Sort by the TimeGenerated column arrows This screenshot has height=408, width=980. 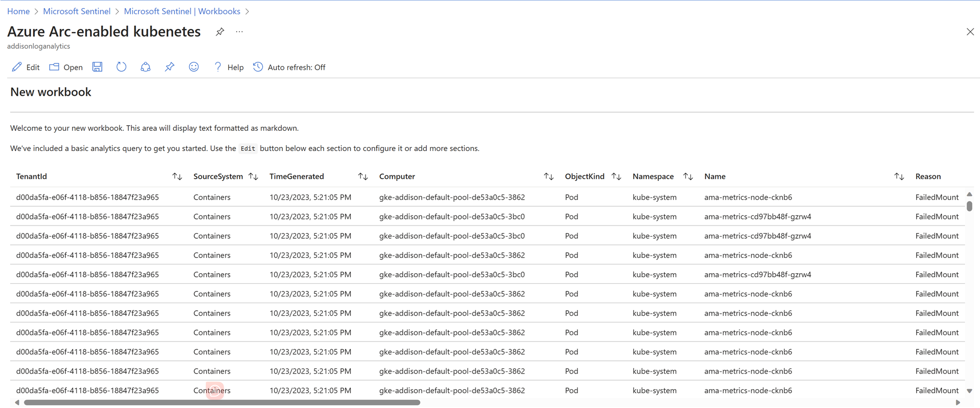coord(363,176)
